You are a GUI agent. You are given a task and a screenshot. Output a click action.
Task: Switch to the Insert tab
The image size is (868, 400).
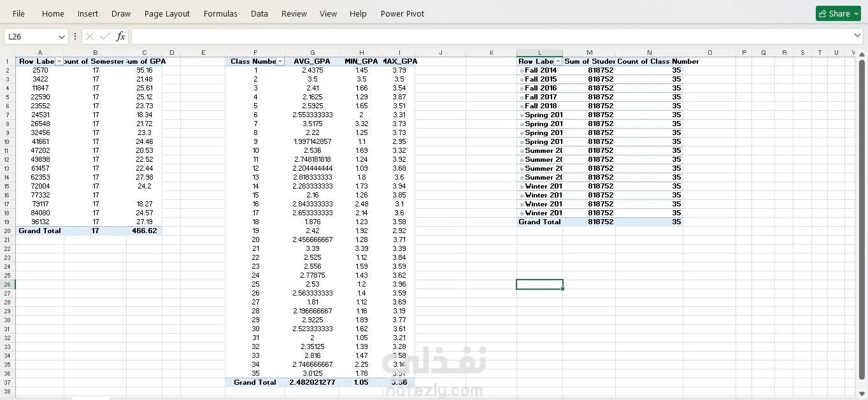coord(88,13)
